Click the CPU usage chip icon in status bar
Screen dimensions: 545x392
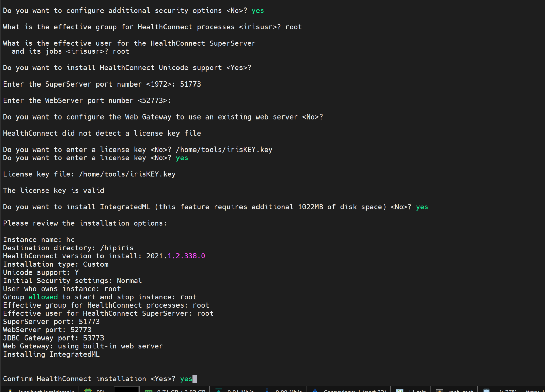point(88,390)
